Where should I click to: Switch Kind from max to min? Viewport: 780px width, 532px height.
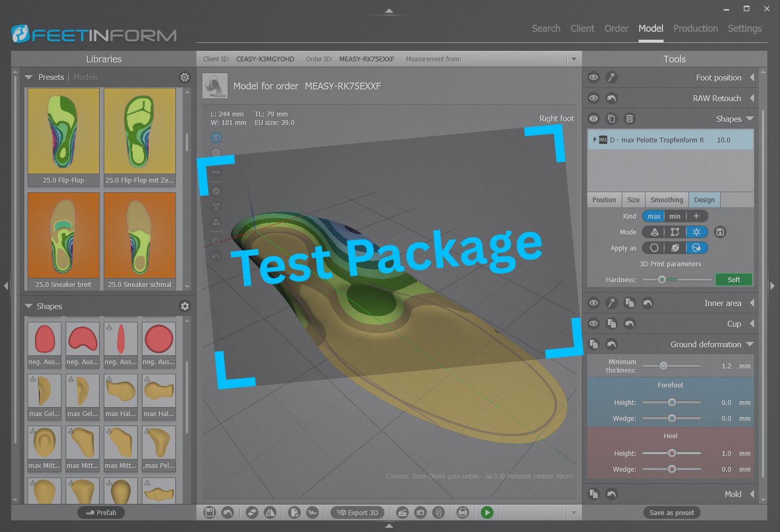[675, 216]
